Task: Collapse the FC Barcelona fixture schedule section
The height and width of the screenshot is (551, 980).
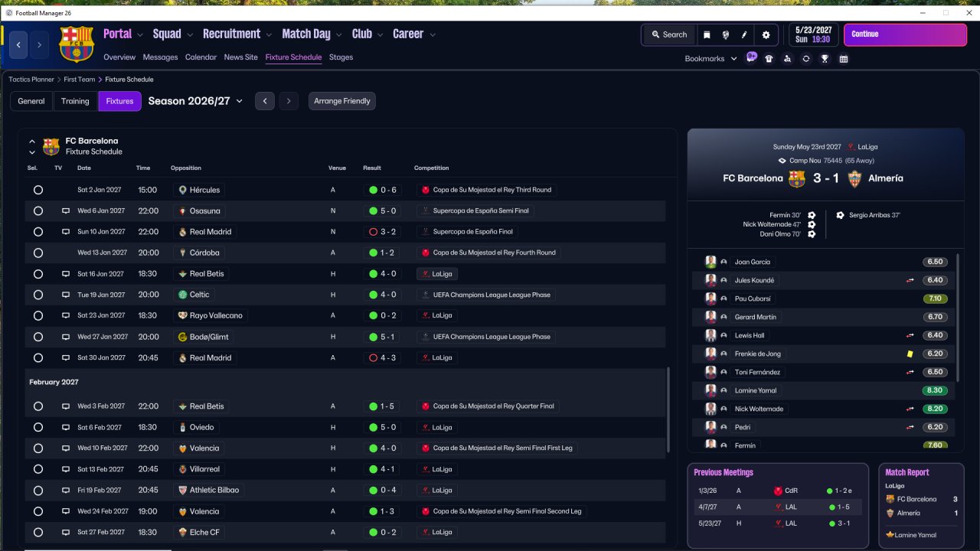Action: (32, 142)
